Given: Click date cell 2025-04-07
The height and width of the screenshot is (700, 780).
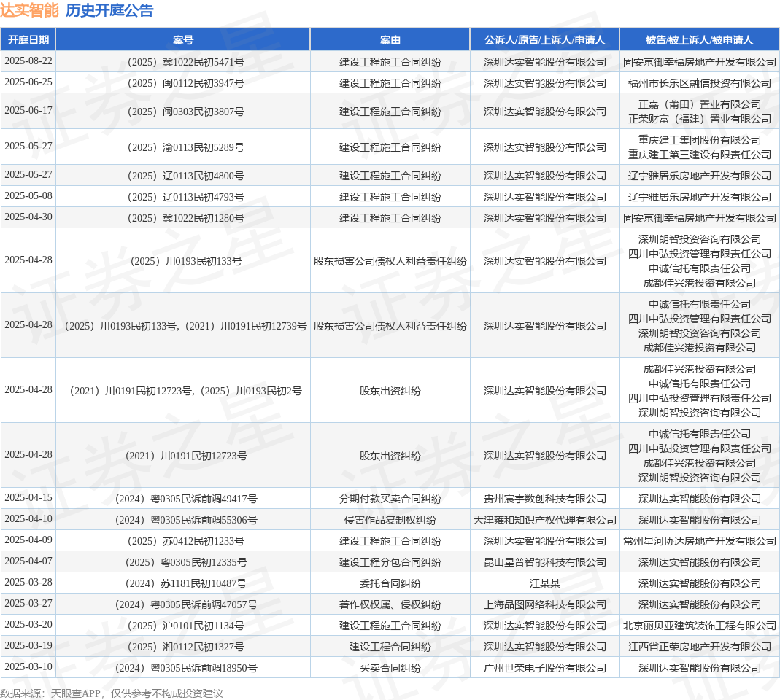Looking at the screenshot, I should click(28, 561).
